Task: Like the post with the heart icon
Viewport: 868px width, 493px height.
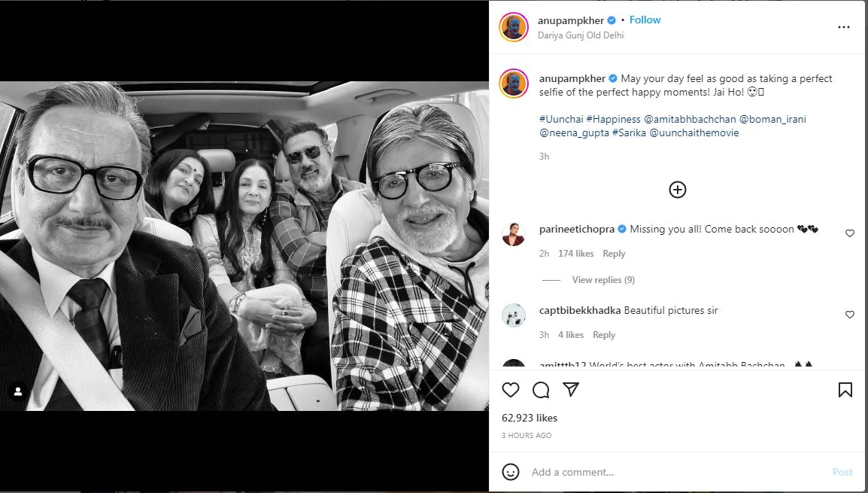Action: 511,390
